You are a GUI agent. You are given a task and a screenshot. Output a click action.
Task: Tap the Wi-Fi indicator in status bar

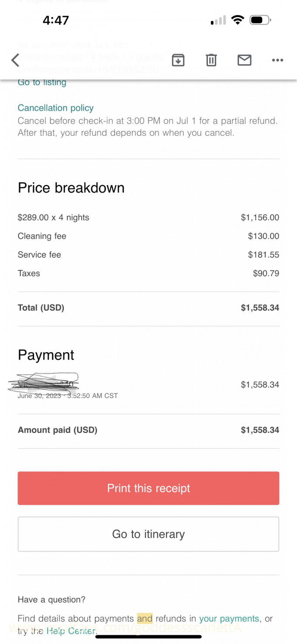coord(238,20)
